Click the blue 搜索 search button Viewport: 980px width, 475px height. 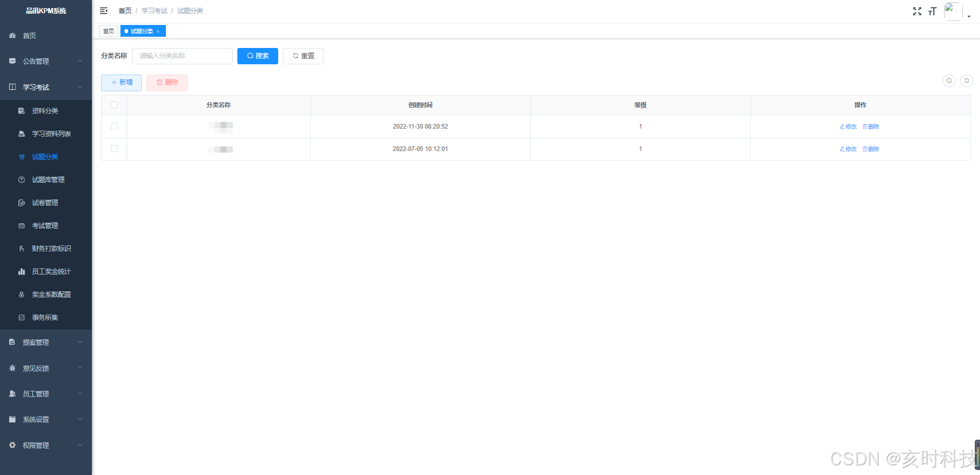(x=258, y=56)
